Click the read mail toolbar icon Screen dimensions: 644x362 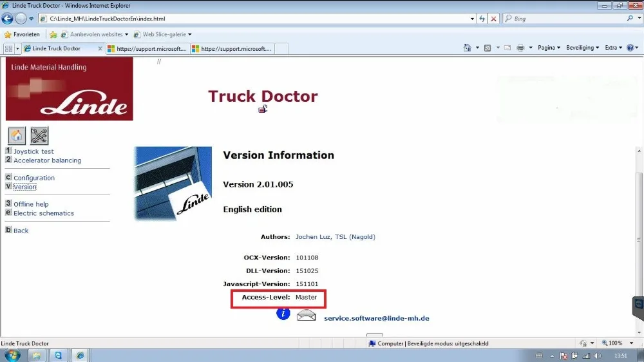507,48
